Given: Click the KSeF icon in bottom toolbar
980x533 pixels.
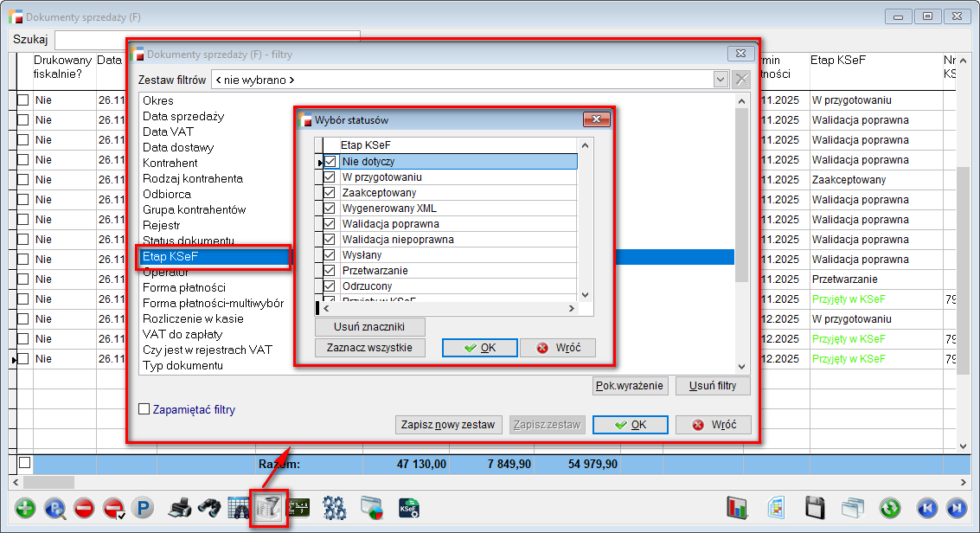Looking at the screenshot, I should (409, 508).
